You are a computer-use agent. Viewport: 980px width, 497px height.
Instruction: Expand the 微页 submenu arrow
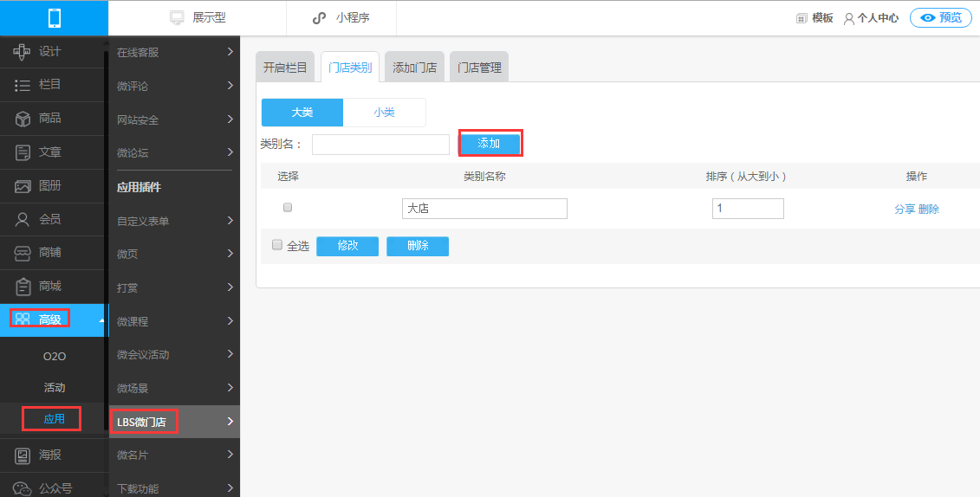(230, 253)
